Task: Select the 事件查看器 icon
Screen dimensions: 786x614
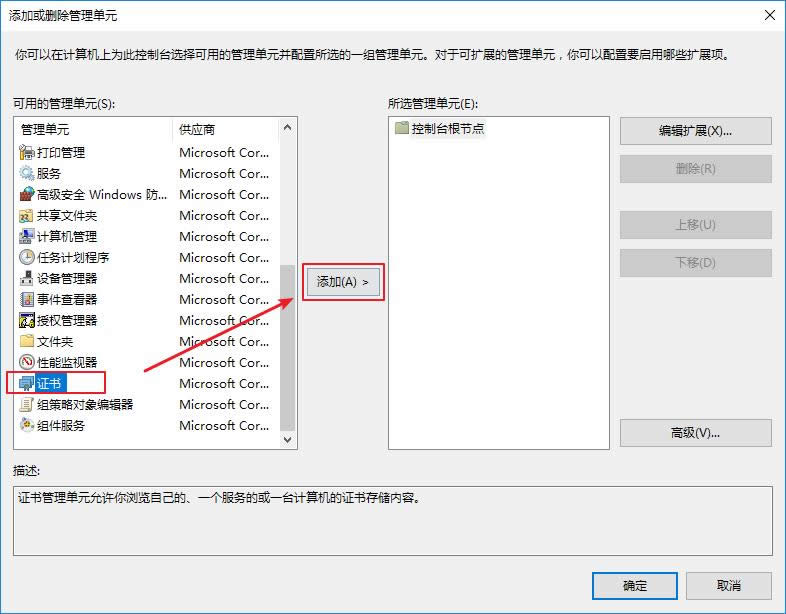Action: [27, 300]
